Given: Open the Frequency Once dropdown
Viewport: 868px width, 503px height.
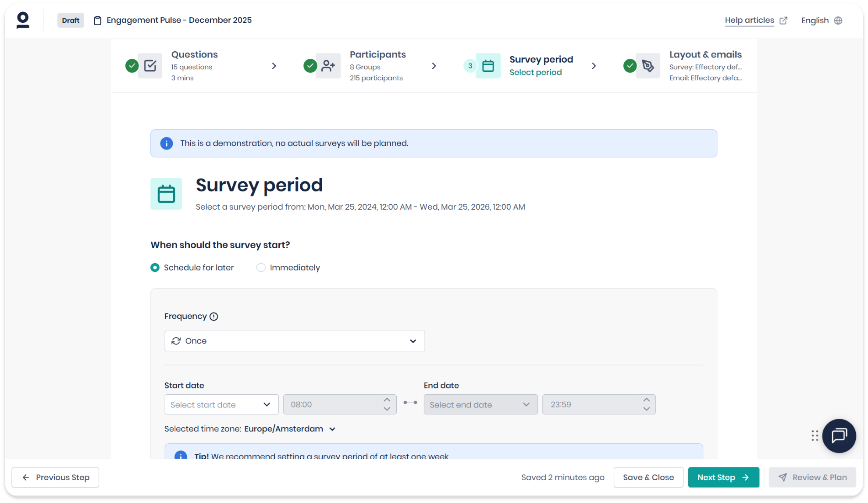Looking at the screenshot, I should coord(295,341).
